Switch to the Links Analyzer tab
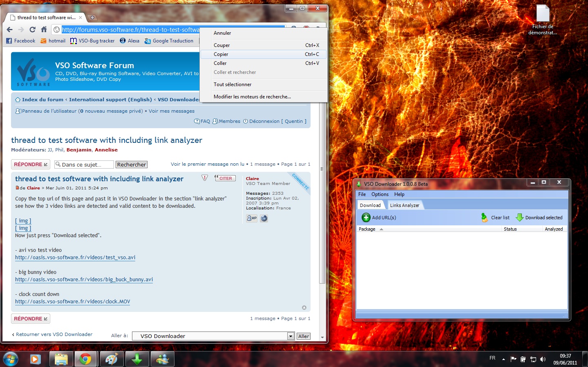The width and height of the screenshot is (588, 367). coord(405,205)
